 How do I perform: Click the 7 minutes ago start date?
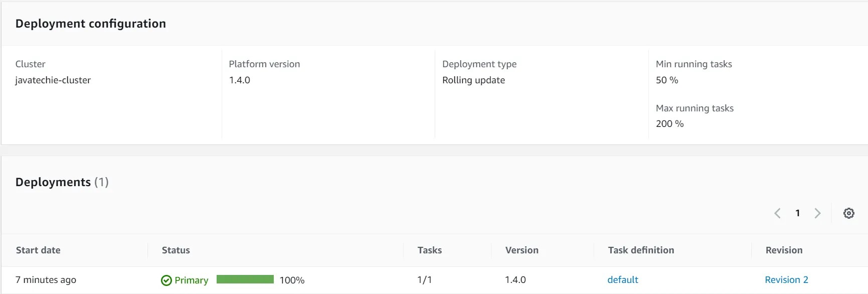(x=46, y=280)
